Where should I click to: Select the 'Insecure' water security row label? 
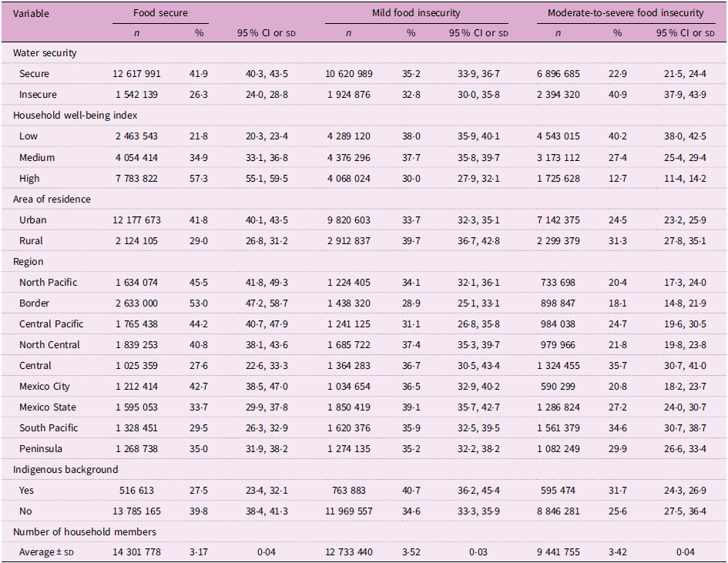point(37,95)
